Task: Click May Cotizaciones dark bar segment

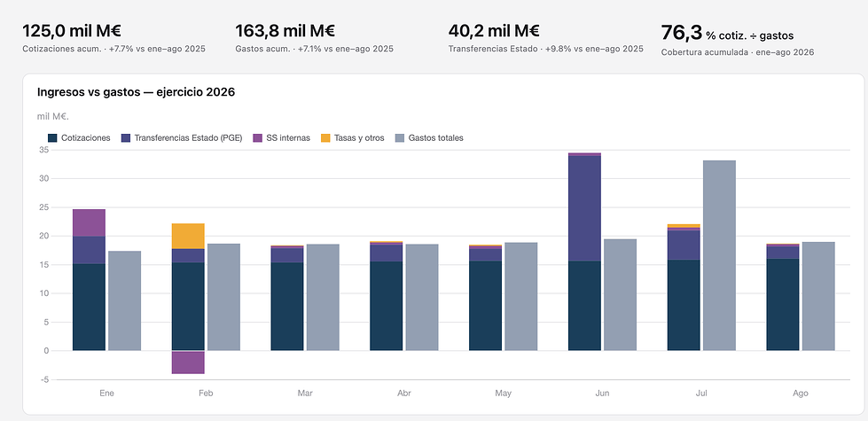Action: click(486, 306)
